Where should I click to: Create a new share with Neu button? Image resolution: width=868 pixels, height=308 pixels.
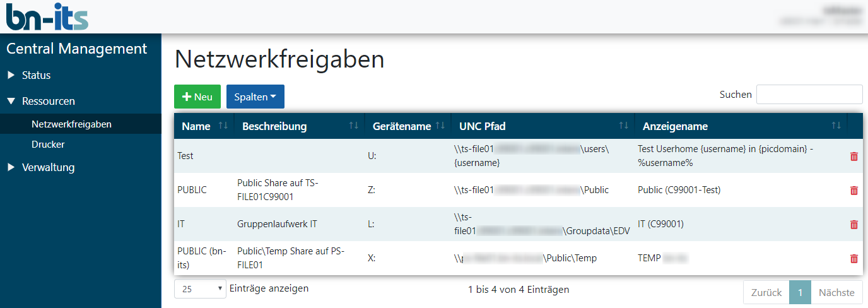[x=197, y=97]
